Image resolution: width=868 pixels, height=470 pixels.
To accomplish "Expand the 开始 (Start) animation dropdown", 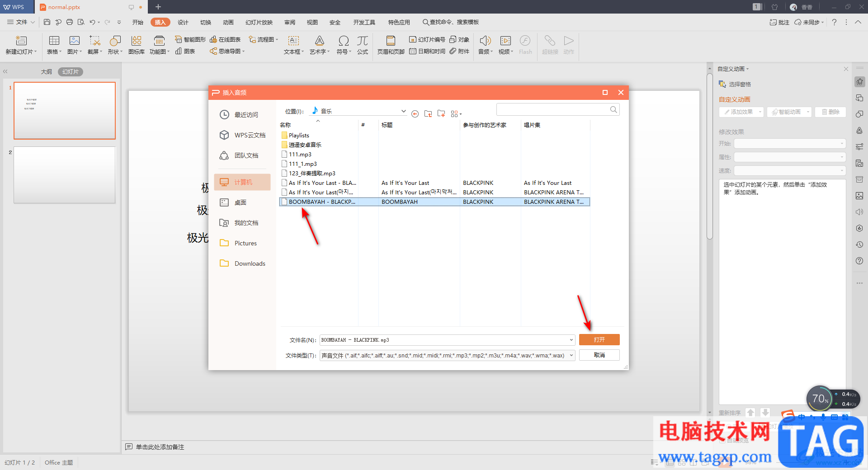I will (x=842, y=144).
